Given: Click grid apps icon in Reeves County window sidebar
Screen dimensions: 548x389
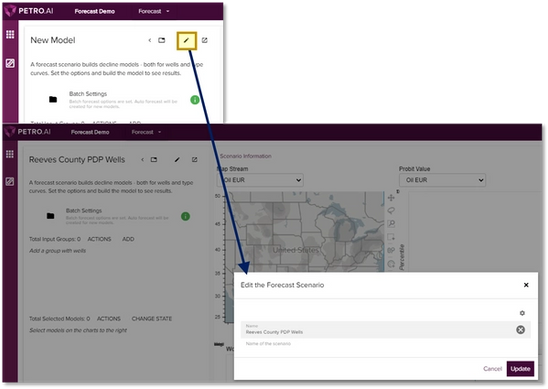Looking at the screenshot, I should (10, 154).
